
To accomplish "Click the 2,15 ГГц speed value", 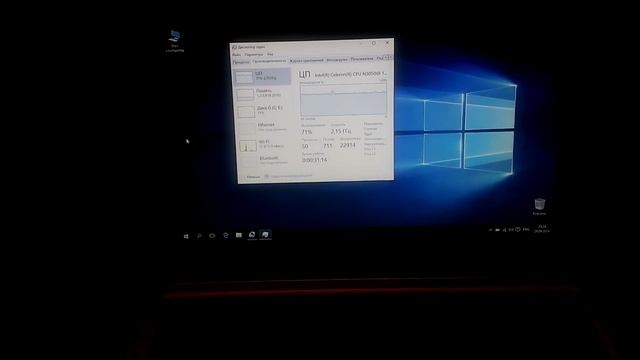I will (341, 131).
